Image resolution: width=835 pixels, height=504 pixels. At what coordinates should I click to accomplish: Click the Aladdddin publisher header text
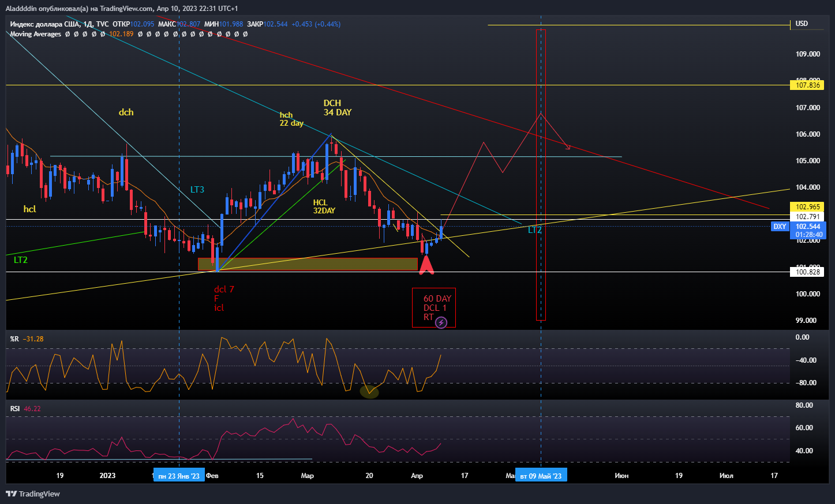(122, 9)
